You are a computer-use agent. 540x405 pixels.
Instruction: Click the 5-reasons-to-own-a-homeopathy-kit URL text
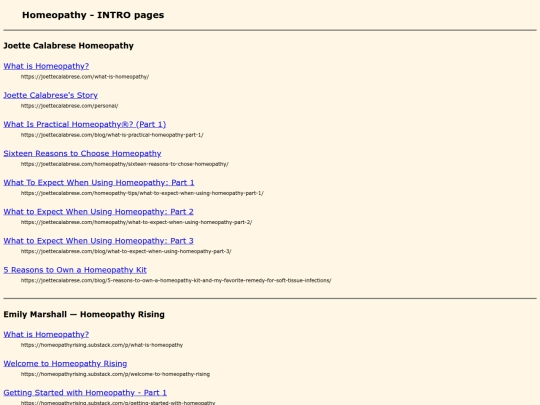[x=176, y=280]
